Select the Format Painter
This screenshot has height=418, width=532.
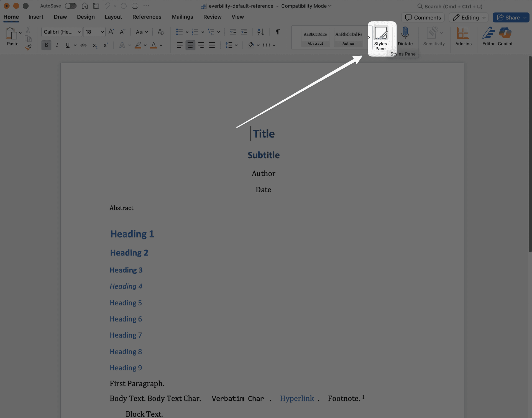[28, 47]
